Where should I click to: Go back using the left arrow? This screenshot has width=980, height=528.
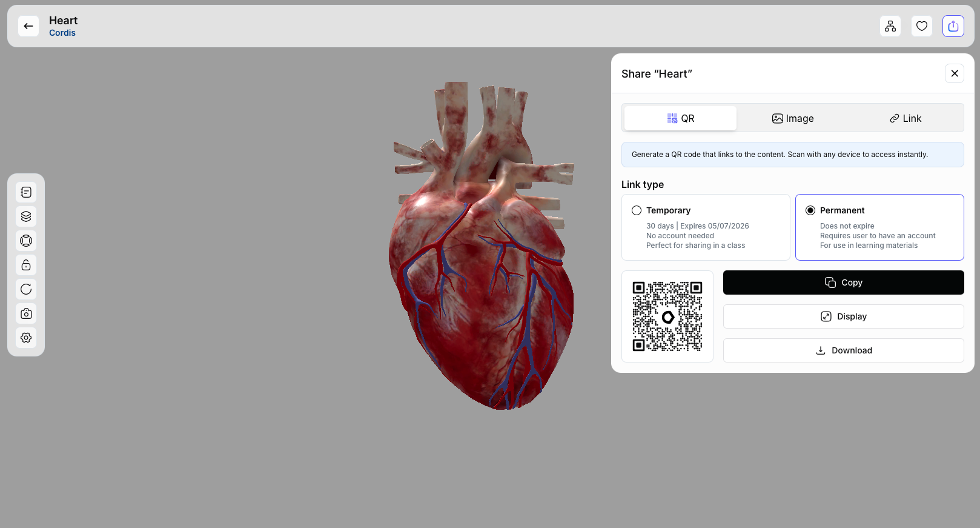pyautogui.click(x=28, y=26)
